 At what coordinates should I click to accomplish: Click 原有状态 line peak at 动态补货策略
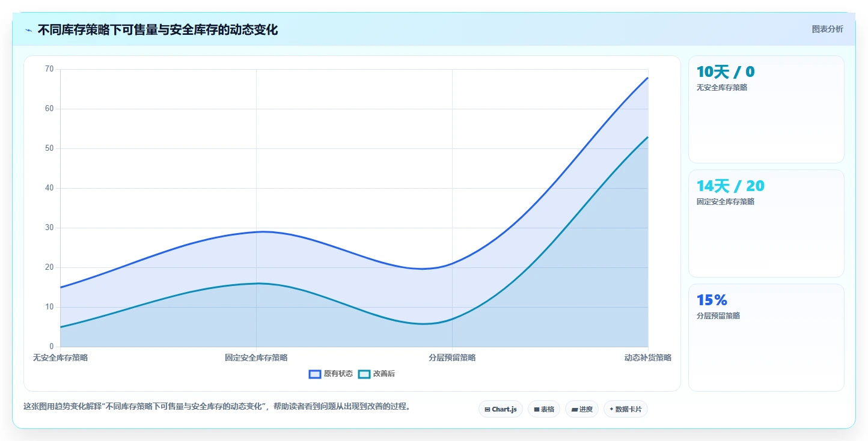648,78
